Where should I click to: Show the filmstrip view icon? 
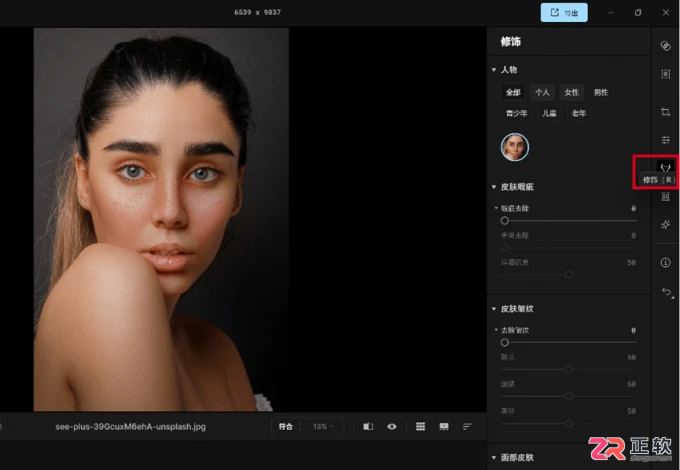click(x=444, y=427)
